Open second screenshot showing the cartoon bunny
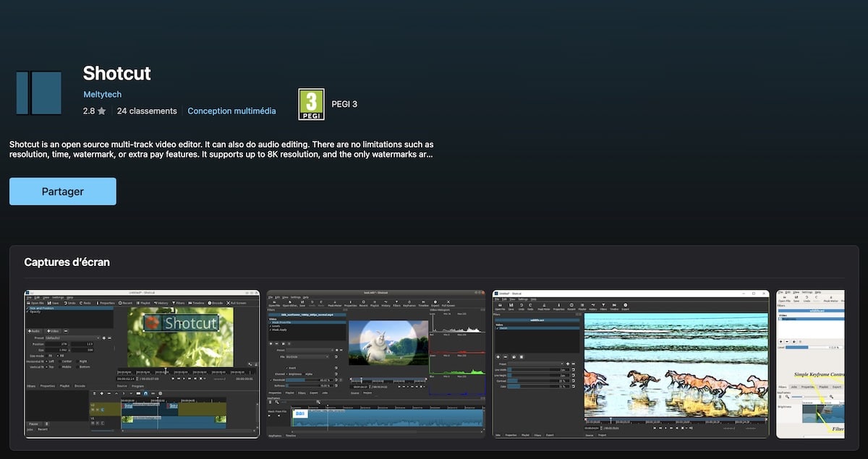Screen dimensions: 868x459 point(376,364)
